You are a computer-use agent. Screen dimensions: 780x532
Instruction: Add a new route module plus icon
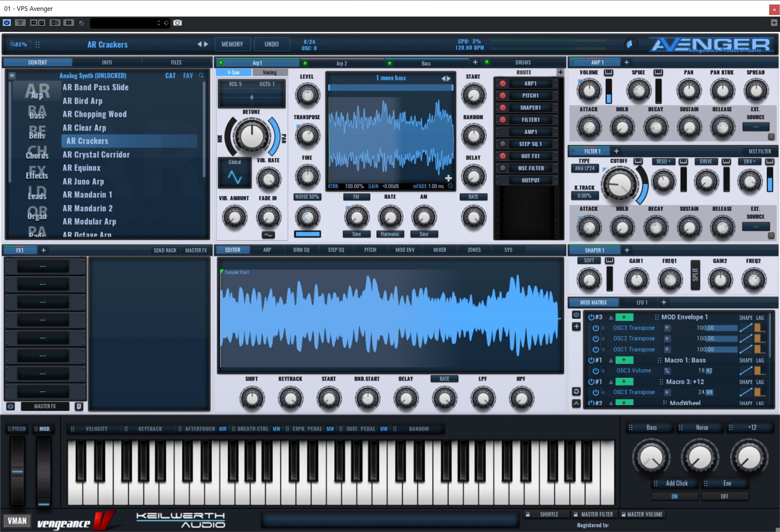[560, 72]
